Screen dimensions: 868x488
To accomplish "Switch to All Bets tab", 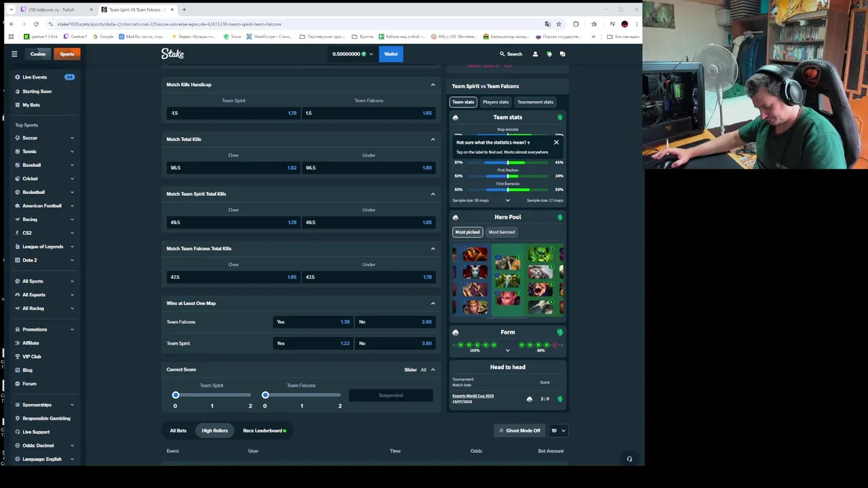I will pyautogui.click(x=178, y=430).
